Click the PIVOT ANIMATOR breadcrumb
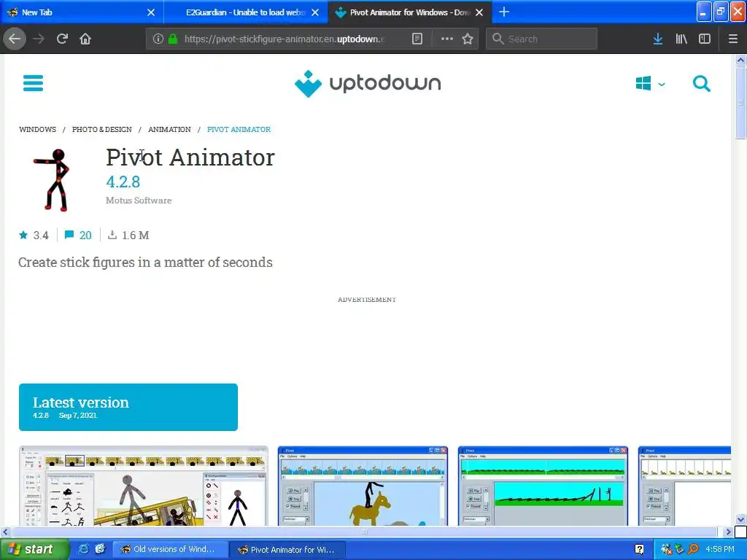The width and height of the screenshot is (747, 560). 239,130
